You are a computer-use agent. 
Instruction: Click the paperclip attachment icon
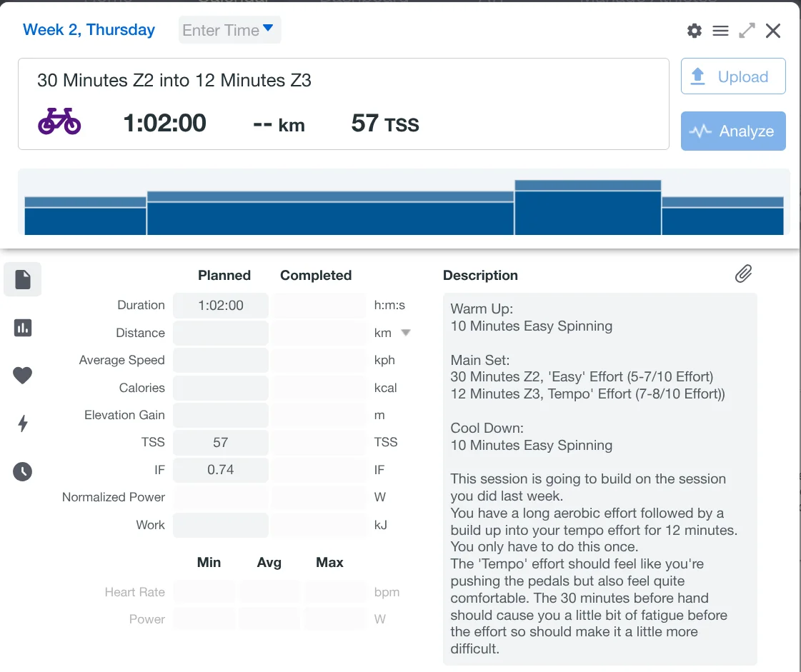tap(743, 274)
